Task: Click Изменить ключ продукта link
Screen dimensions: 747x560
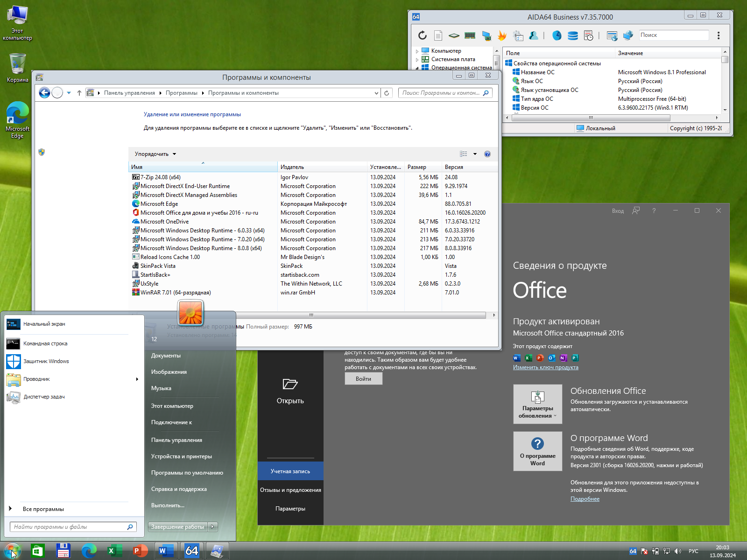Action: tap(545, 367)
